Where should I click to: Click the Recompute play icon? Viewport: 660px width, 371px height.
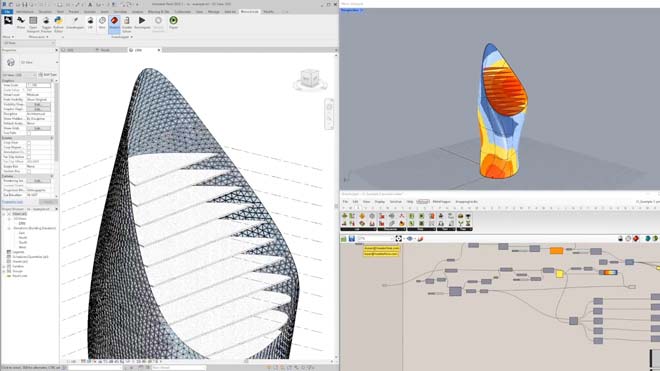(142, 23)
